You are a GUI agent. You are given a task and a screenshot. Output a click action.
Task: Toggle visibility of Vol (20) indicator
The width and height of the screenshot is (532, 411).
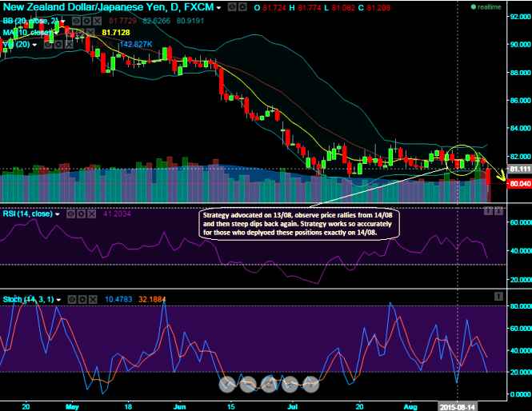click(x=48, y=45)
